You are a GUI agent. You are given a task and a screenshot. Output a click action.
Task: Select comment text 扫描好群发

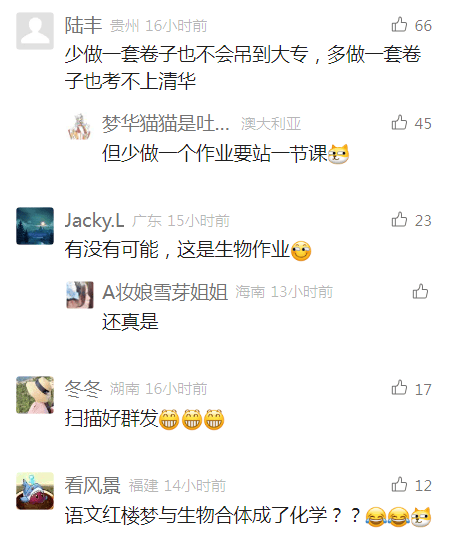(111, 418)
